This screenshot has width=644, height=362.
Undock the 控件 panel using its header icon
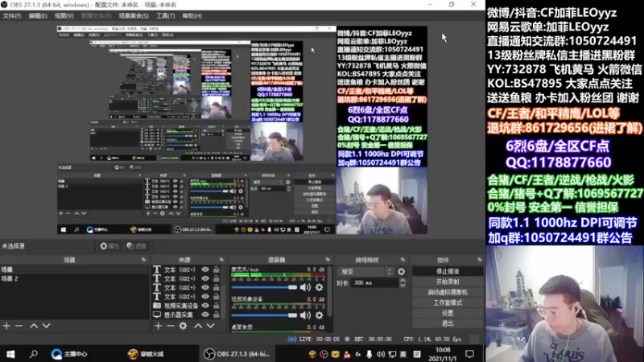pos(479,260)
